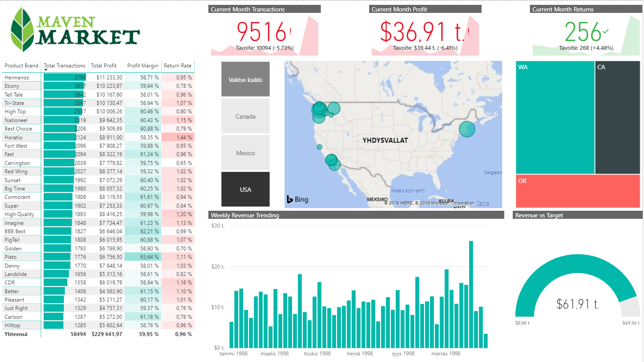Viewport: 644px width, 362px height.
Task: Select the Big Time brand row
Action: pos(98,188)
